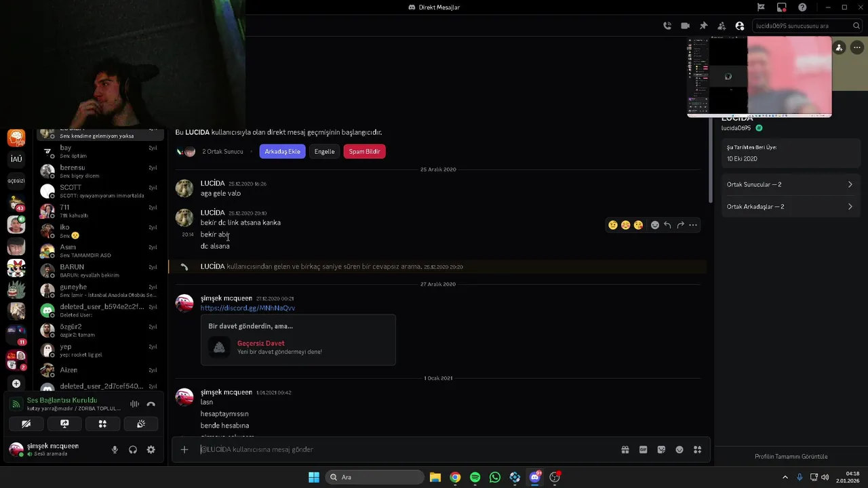Expand Ortak Sunucular — 2
868x488 pixels.
point(790,184)
